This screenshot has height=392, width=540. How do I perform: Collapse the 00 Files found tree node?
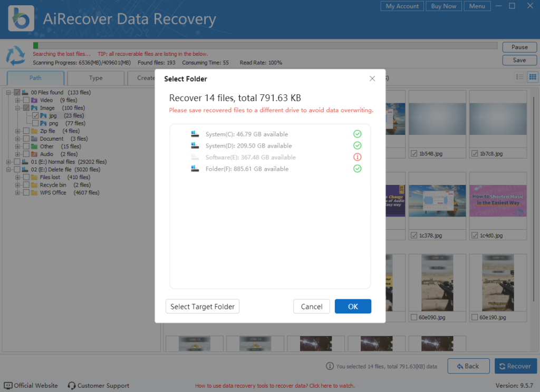coord(8,93)
